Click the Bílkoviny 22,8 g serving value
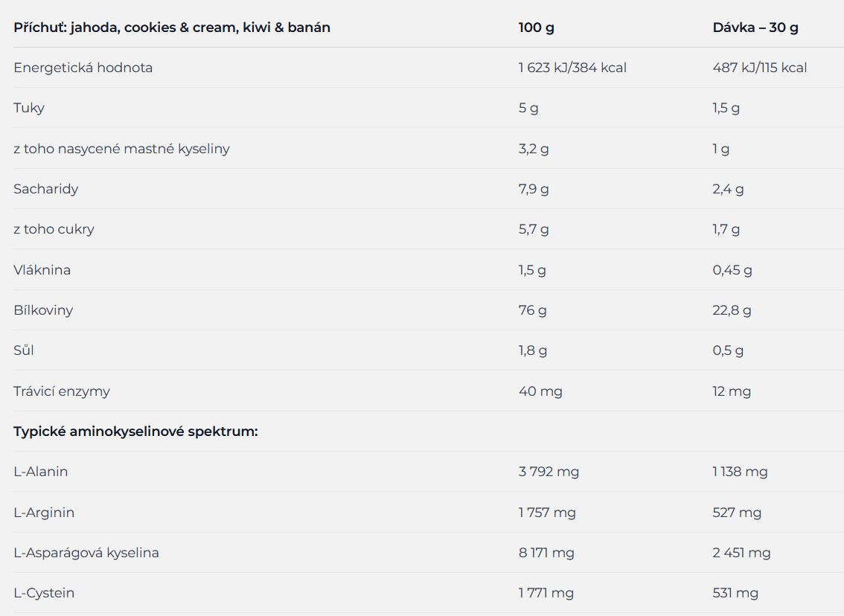The image size is (844, 616). [x=732, y=310]
